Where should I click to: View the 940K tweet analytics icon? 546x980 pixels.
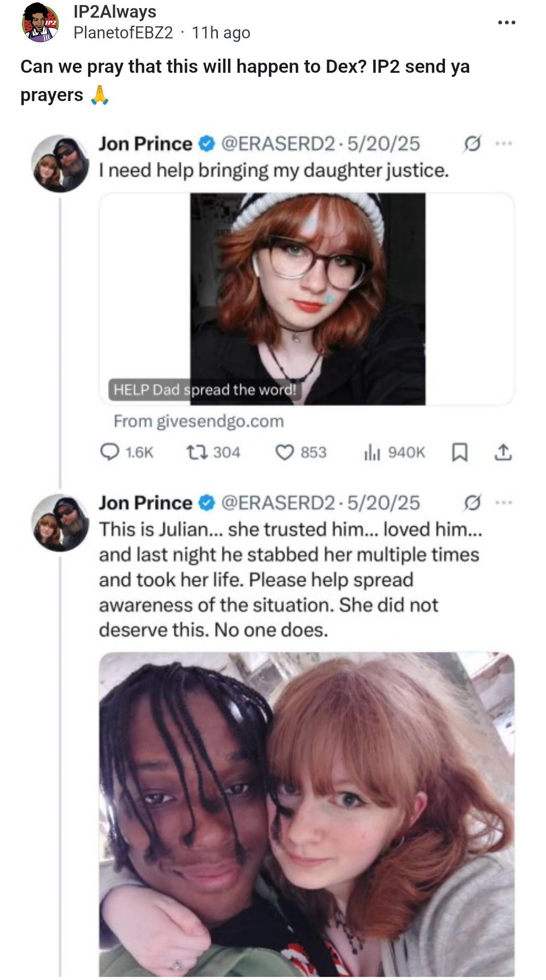[x=372, y=452]
